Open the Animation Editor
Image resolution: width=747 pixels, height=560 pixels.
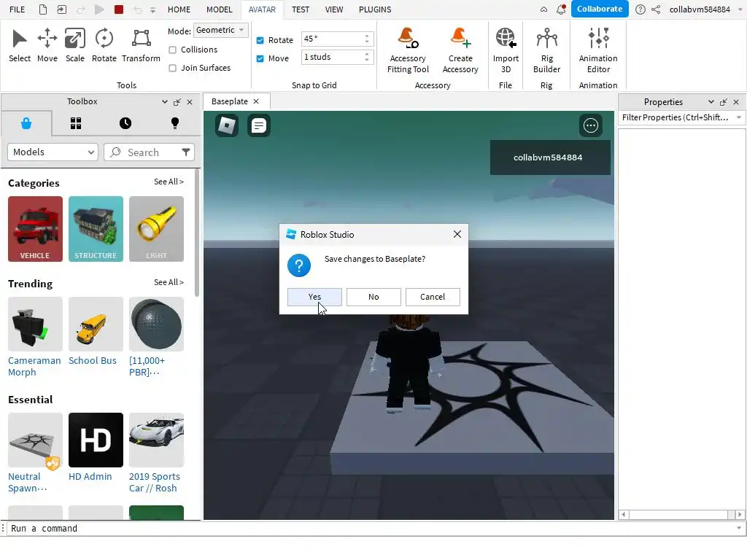pyautogui.click(x=598, y=50)
